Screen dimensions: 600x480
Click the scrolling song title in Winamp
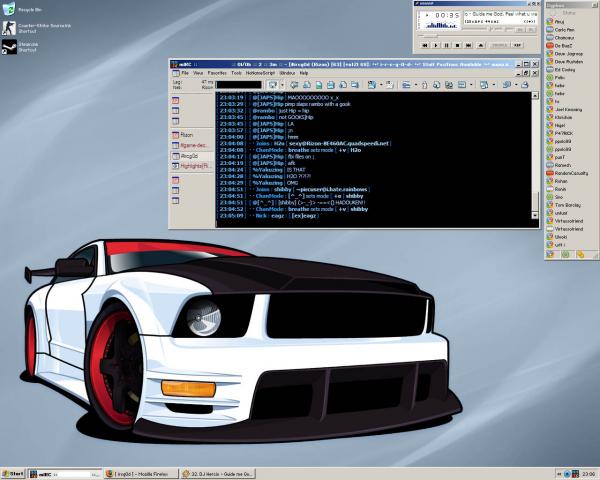click(500, 14)
